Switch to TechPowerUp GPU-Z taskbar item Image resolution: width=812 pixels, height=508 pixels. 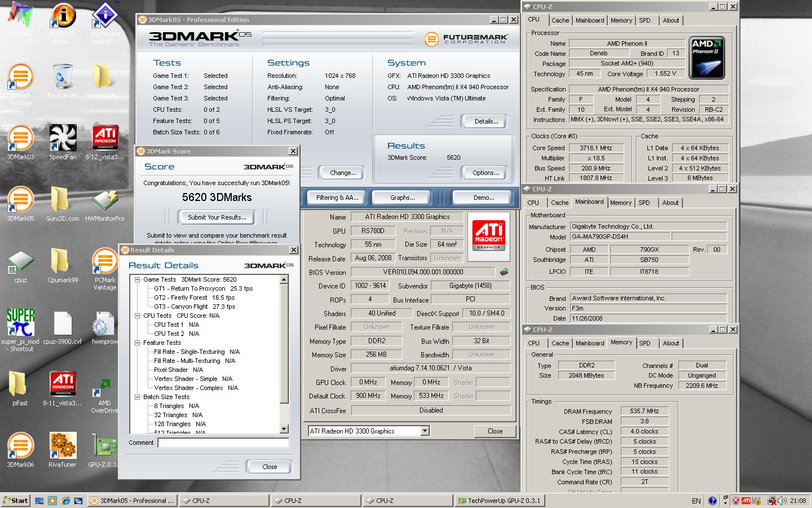[x=500, y=501]
